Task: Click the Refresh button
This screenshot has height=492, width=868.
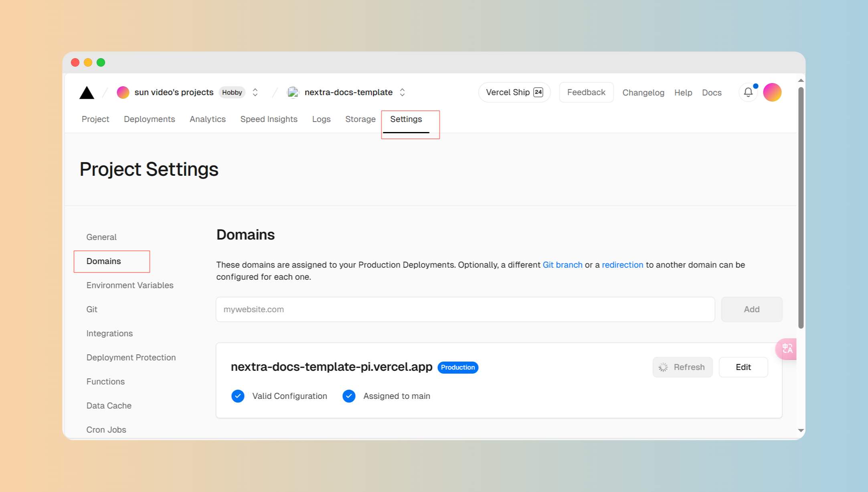Action: pos(682,367)
